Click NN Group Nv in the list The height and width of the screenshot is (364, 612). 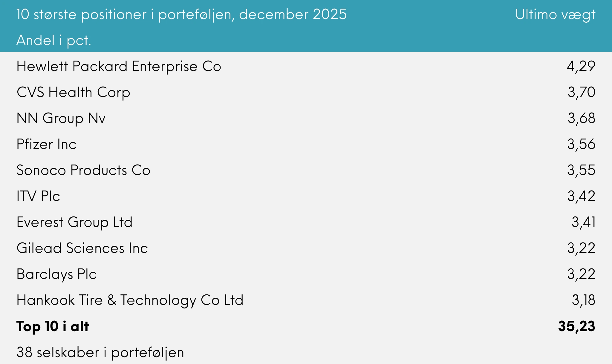tap(61, 118)
